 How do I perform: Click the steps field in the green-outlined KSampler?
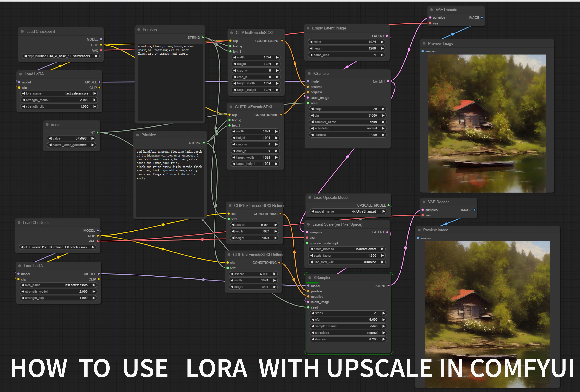click(x=348, y=313)
